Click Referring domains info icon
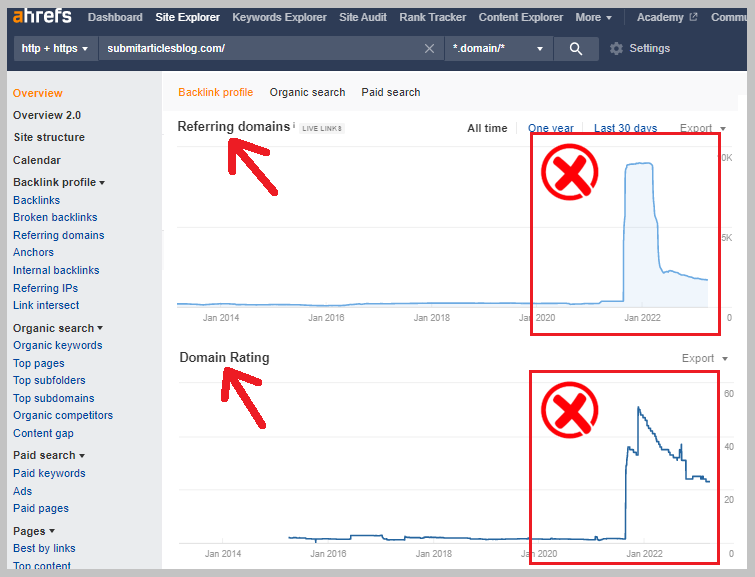The image size is (755, 577). [294, 125]
